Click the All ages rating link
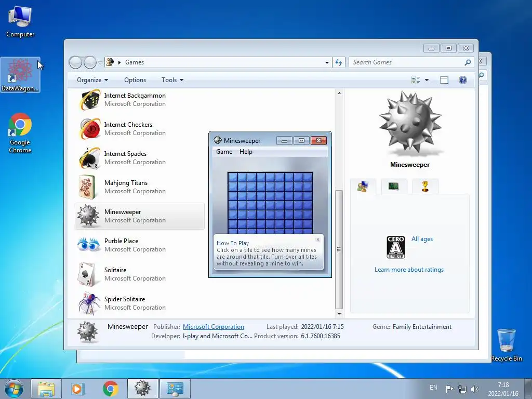The image size is (532, 399). (422, 239)
